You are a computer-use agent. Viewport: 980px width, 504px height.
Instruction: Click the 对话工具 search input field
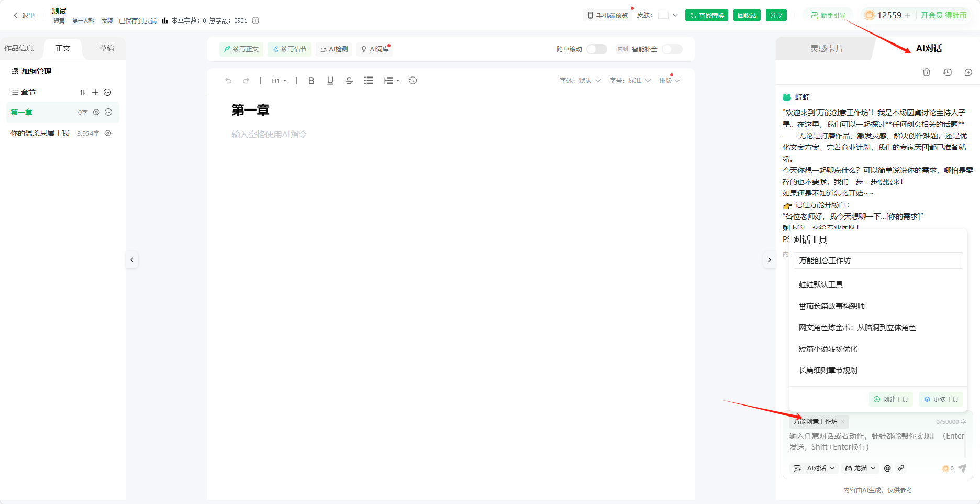click(878, 260)
